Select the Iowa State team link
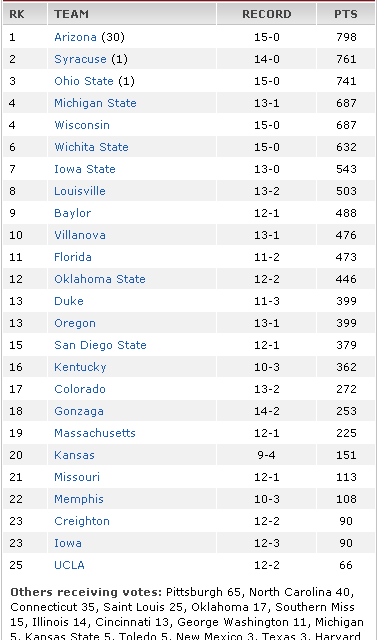Image resolution: width=377 pixels, height=640 pixels. click(x=84, y=169)
